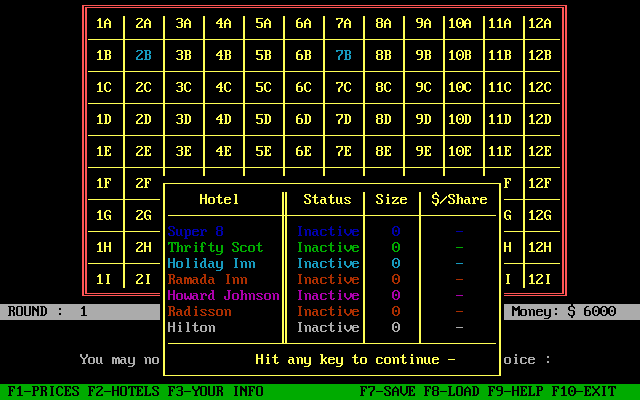Click Ramada Inn's Inactive status
This screenshot has width=640, height=400.
[328, 279]
